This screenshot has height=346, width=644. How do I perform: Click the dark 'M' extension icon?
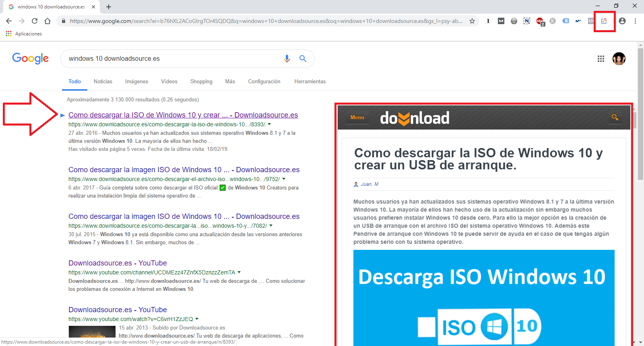(501, 21)
